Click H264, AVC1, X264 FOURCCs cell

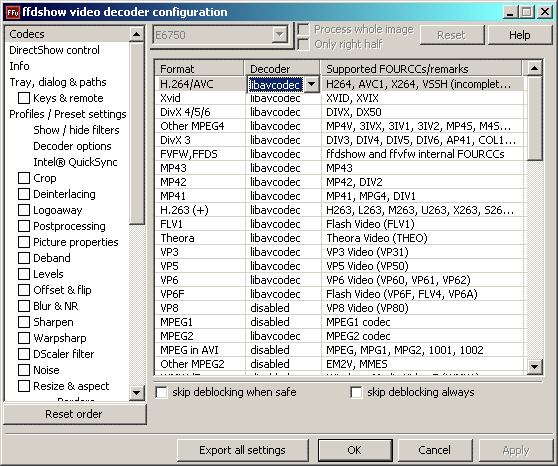pyautogui.click(x=422, y=84)
